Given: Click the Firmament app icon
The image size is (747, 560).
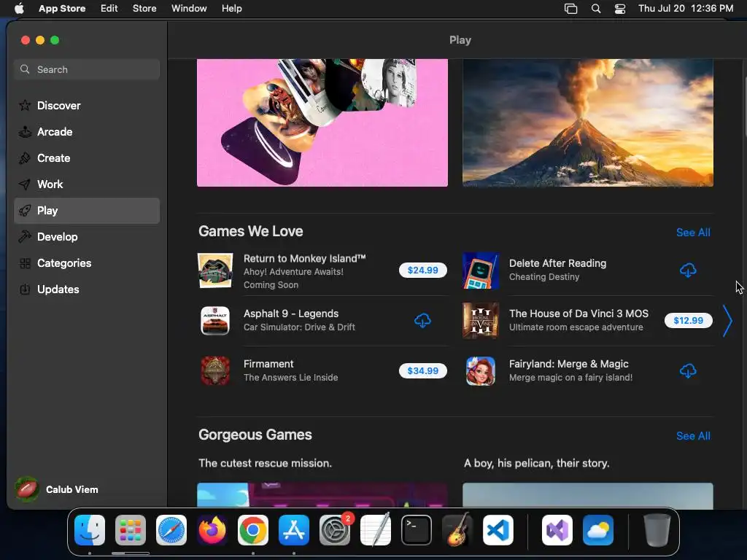Looking at the screenshot, I should click(x=215, y=370).
